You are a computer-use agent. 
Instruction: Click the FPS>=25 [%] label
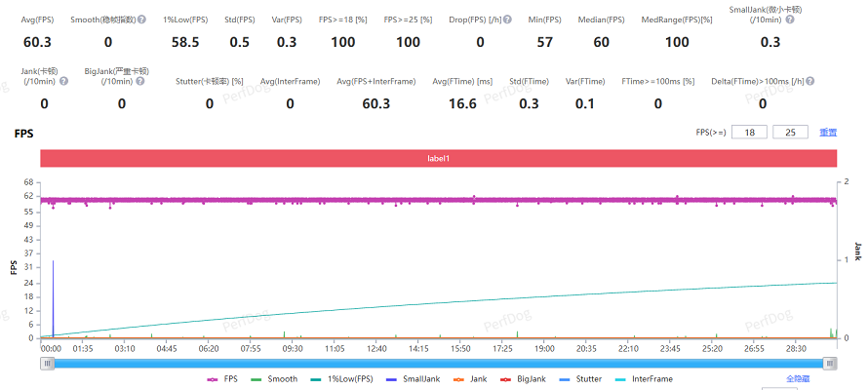[408, 19]
